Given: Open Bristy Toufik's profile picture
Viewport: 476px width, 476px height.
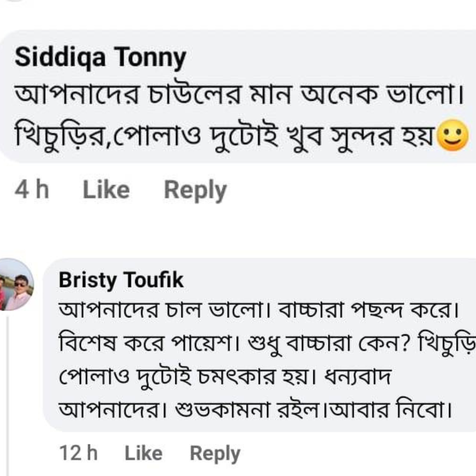Looking at the screenshot, I should [x=16, y=285].
